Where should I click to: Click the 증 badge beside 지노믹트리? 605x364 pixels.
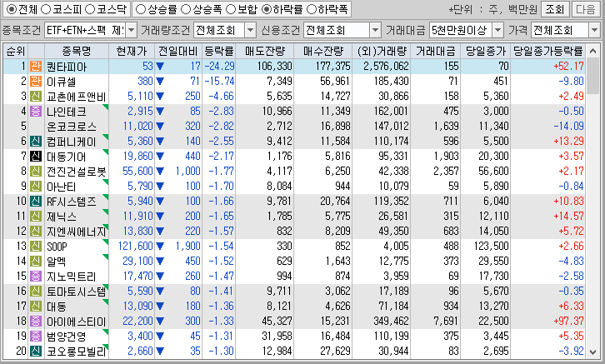(36, 276)
